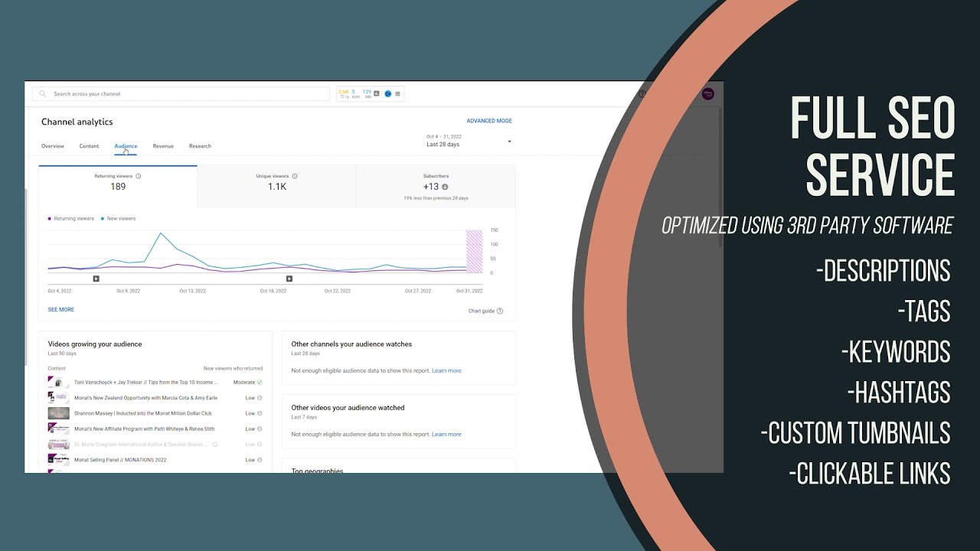The image size is (980, 551).
Task: Click Learn more under Other channels your audience watches
Action: 446,370
